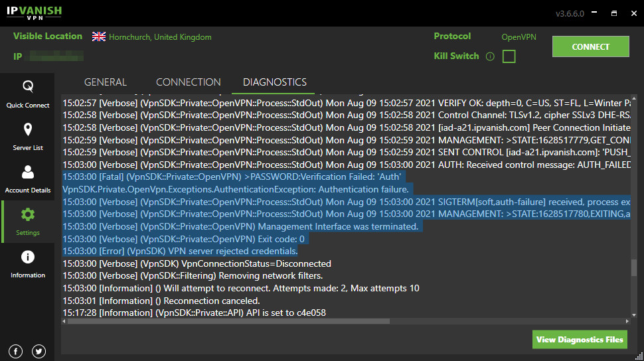Click 'API is set to c4e058' log line
644x361 pixels.
[x=194, y=313]
